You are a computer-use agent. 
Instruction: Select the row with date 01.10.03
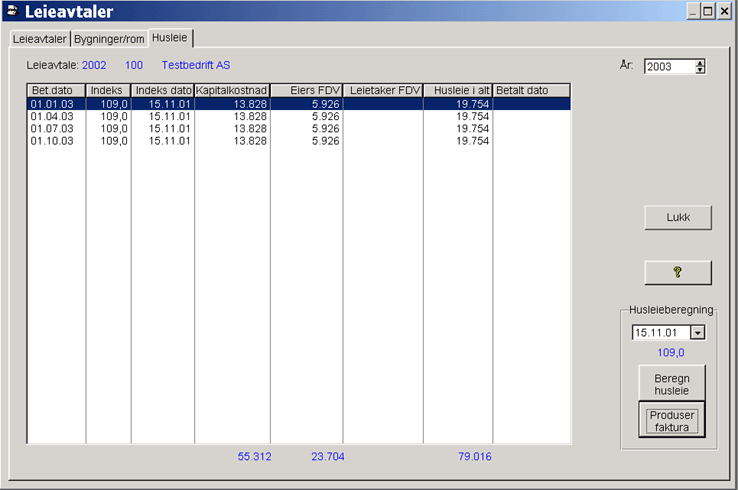299,141
